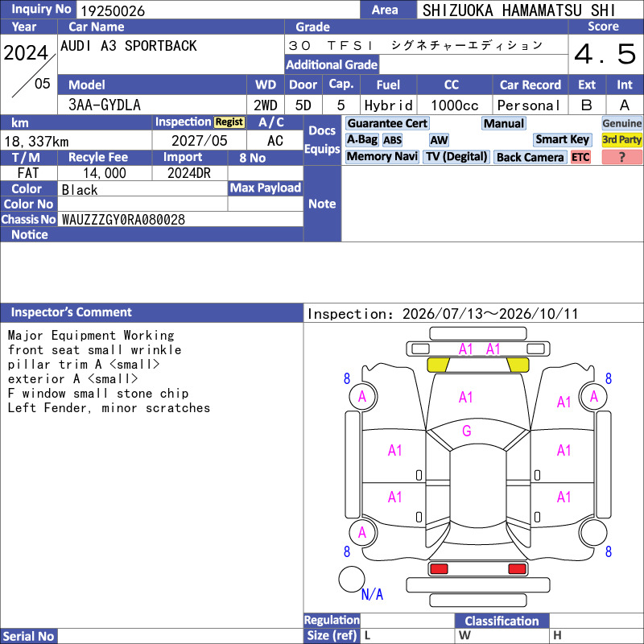644x644 pixels.
Task: Click the A1 mark on right front fender
Action: [x=564, y=402]
